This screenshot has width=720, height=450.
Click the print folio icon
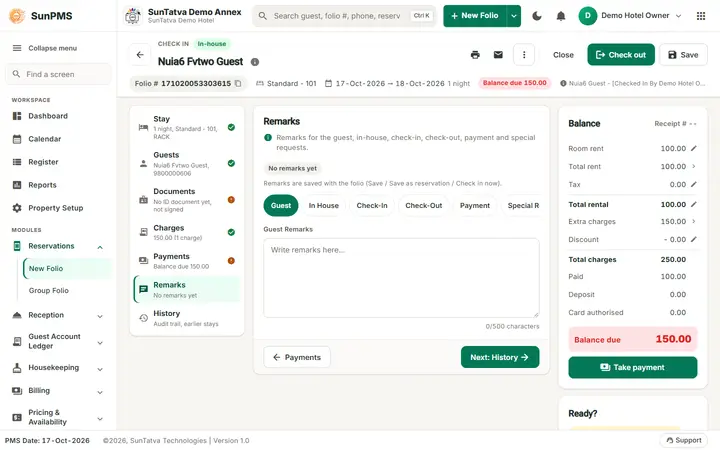(x=475, y=55)
